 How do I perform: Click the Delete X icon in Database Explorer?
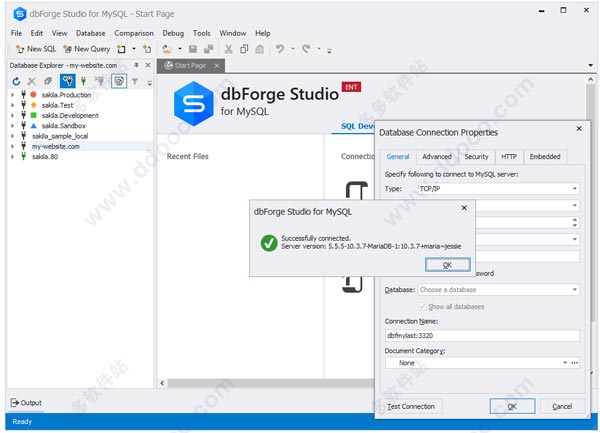tap(32, 81)
